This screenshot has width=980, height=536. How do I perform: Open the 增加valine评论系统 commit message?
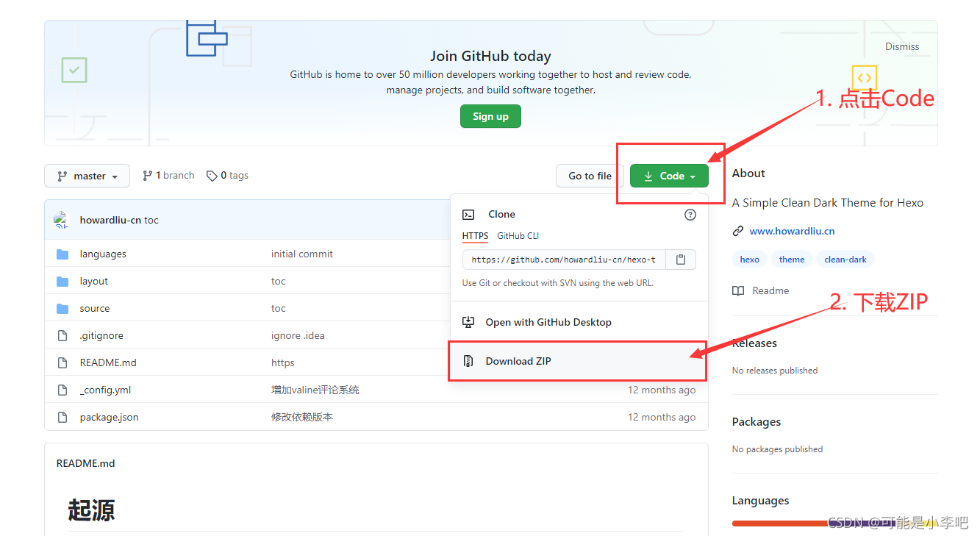(x=315, y=390)
